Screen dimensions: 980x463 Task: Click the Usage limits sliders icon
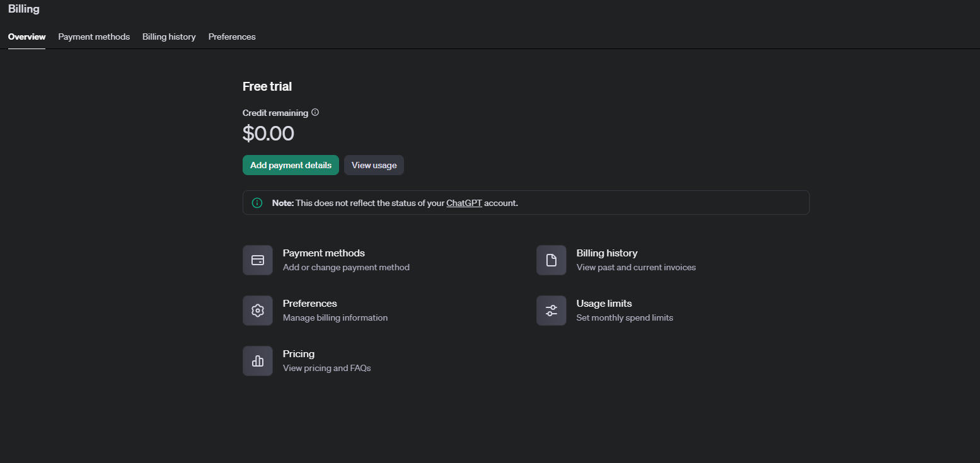[551, 311]
